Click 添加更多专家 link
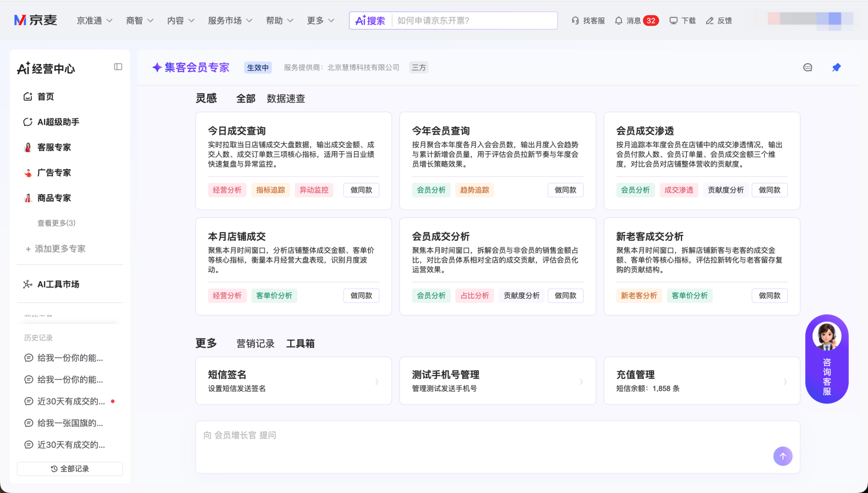The height and width of the screenshot is (493, 868). click(x=56, y=249)
